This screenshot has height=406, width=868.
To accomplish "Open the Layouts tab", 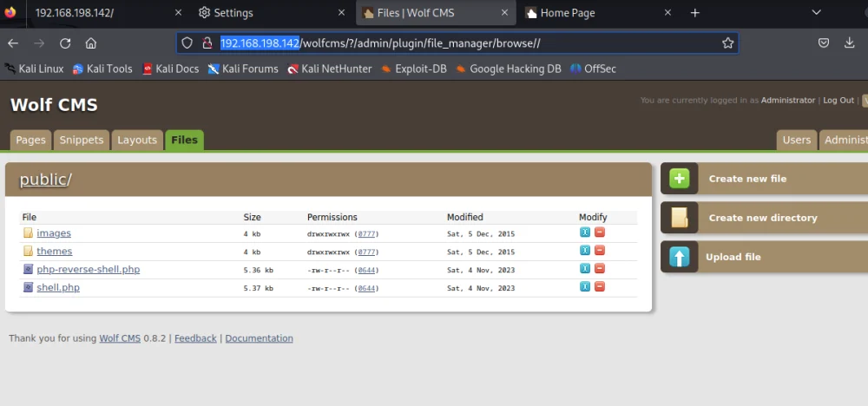I will (137, 140).
